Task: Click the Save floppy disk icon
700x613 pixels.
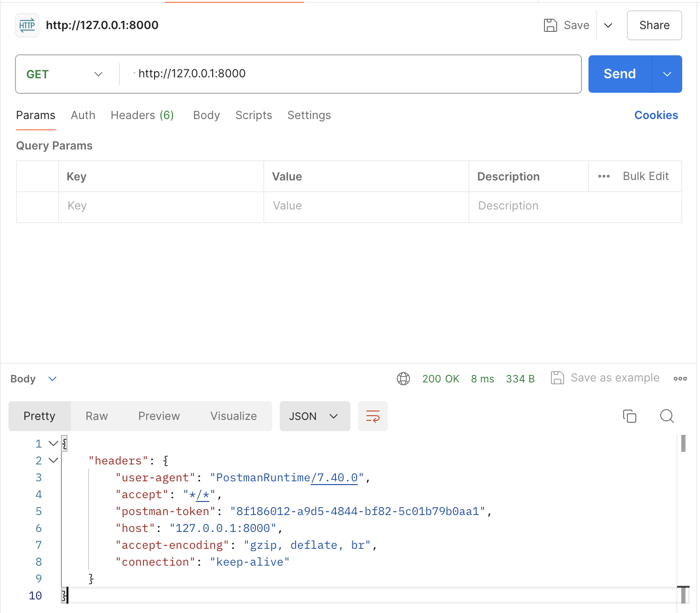Action: (550, 25)
